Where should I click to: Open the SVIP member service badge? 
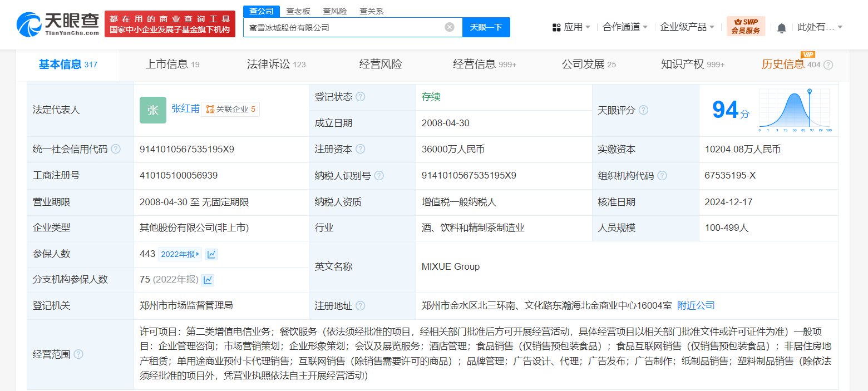tap(746, 26)
